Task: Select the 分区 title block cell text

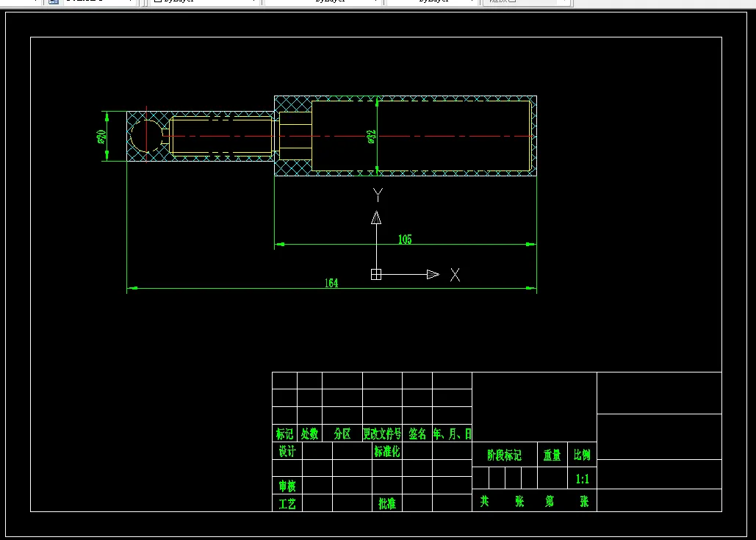Action: point(342,434)
